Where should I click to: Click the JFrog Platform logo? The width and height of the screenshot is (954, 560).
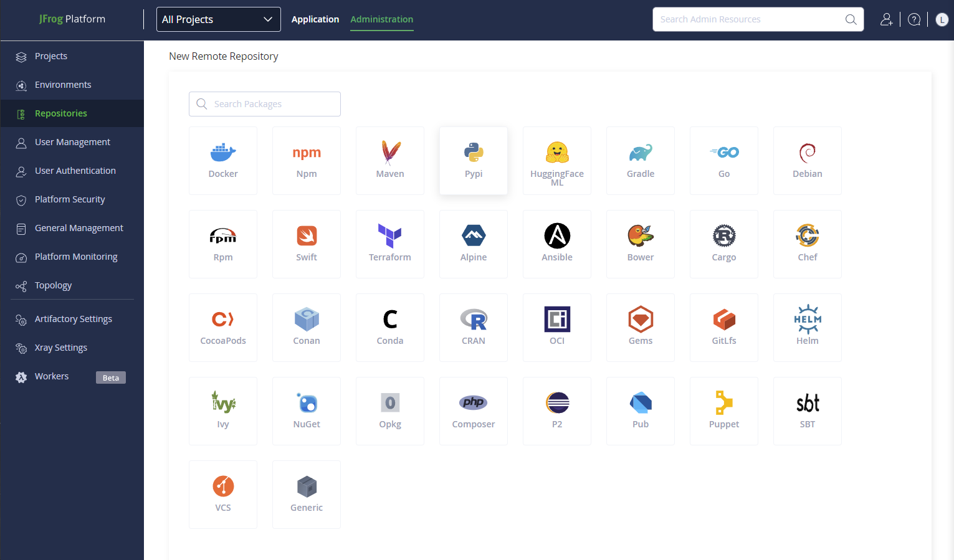pyautogui.click(x=72, y=19)
